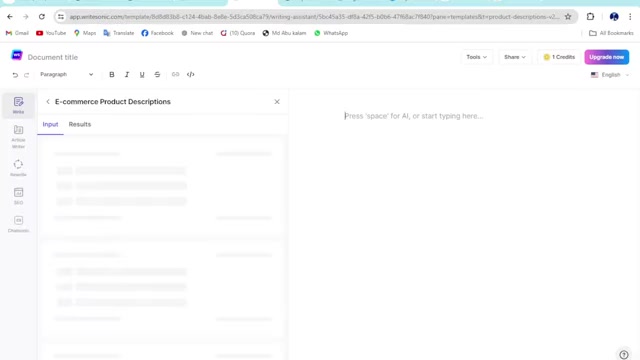Screen dimensions: 640x360
Task: Close the E-commerce Product Descriptions panel
Action: click(277, 102)
